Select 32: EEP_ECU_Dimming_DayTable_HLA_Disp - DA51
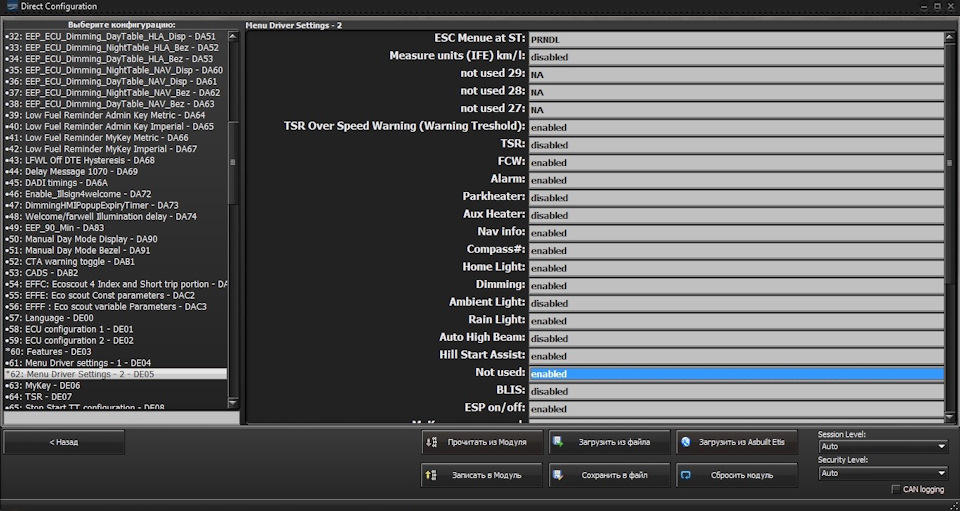The height and width of the screenshot is (511, 960). coord(115,37)
